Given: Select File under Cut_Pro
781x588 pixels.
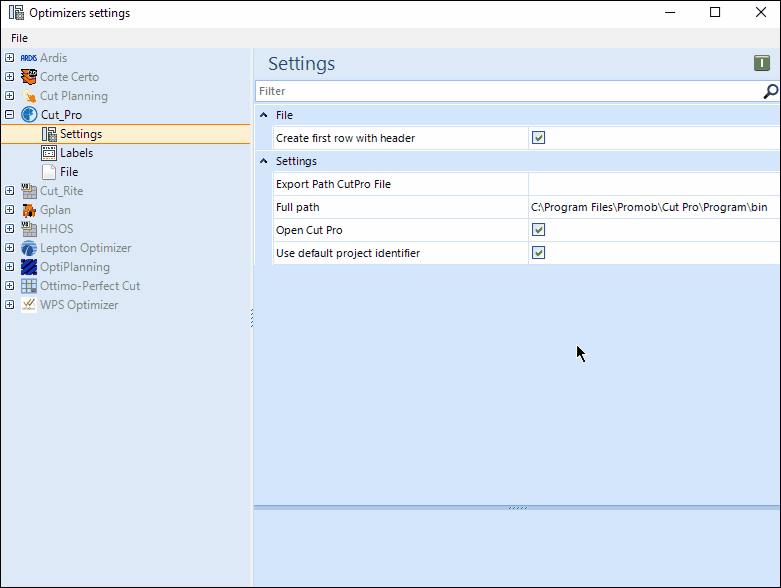Looking at the screenshot, I should (69, 172).
